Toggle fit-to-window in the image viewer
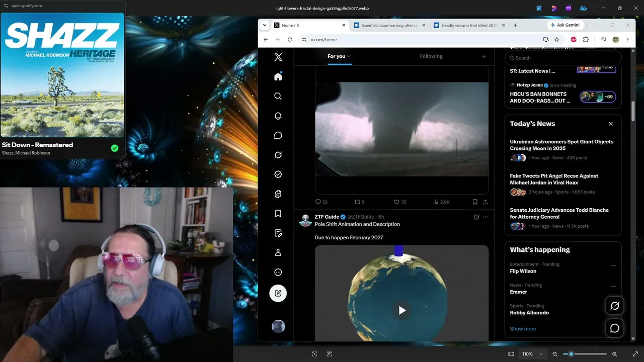 511,354
